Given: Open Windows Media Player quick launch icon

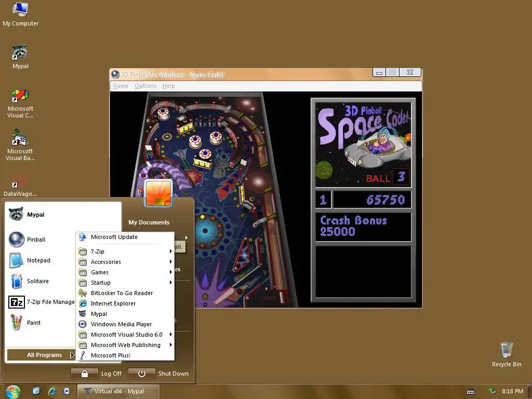Looking at the screenshot, I should (x=67, y=391).
